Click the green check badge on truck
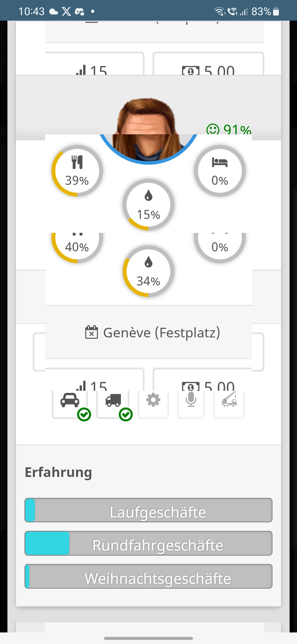Image resolution: width=297 pixels, height=644 pixels. [x=126, y=414]
